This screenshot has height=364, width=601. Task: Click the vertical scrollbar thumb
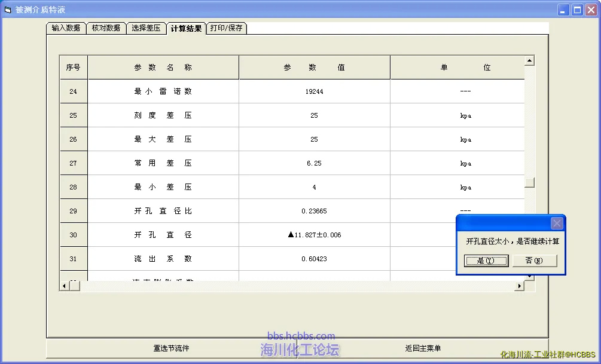(529, 182)
